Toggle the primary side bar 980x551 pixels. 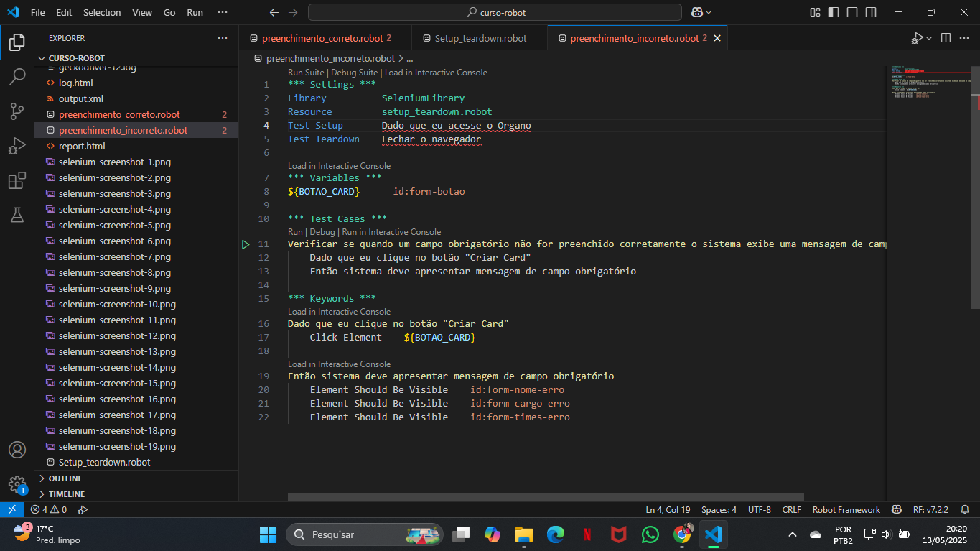coord(834,12)
